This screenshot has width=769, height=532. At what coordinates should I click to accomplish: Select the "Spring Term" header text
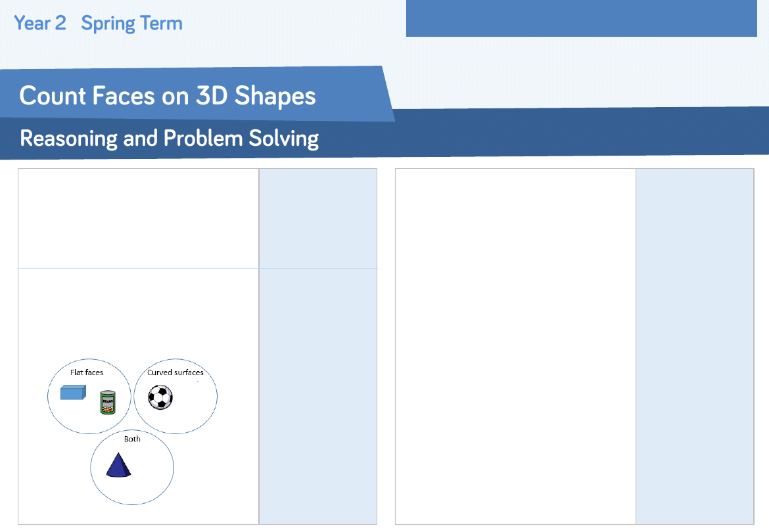point(131,24)
